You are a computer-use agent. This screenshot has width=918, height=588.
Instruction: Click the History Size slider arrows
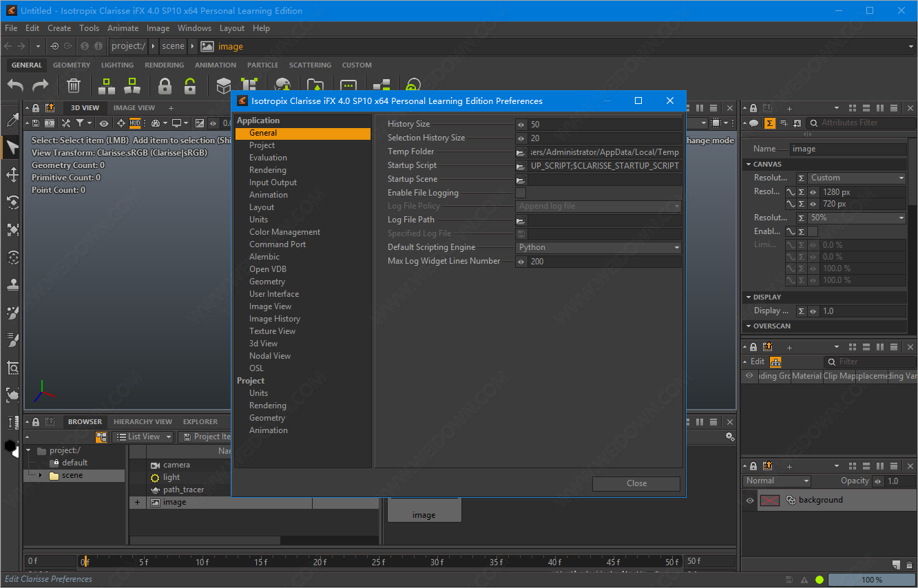(521, 125)
